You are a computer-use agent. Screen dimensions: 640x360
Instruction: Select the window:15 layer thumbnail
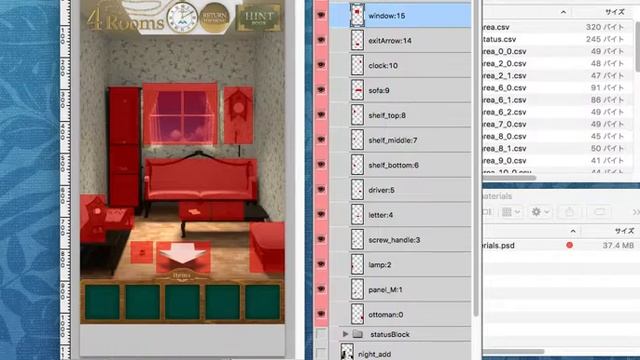[357, 16]
